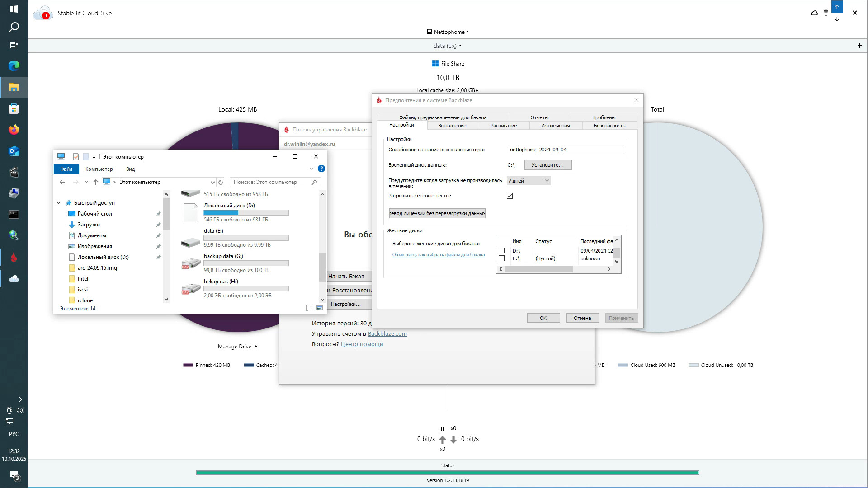Edit the online computer name field
Viewport: 868px width, 488px height.
point(565,150)
